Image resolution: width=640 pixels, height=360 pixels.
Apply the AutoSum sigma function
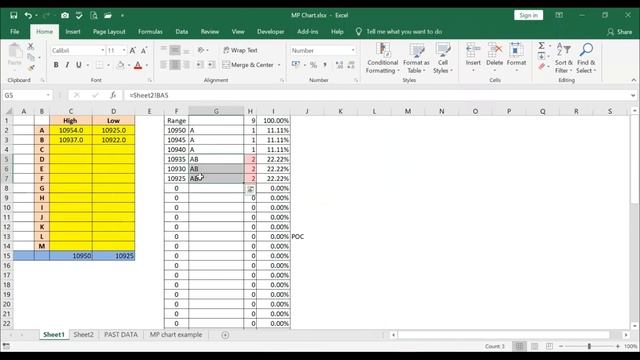point(541,46)
